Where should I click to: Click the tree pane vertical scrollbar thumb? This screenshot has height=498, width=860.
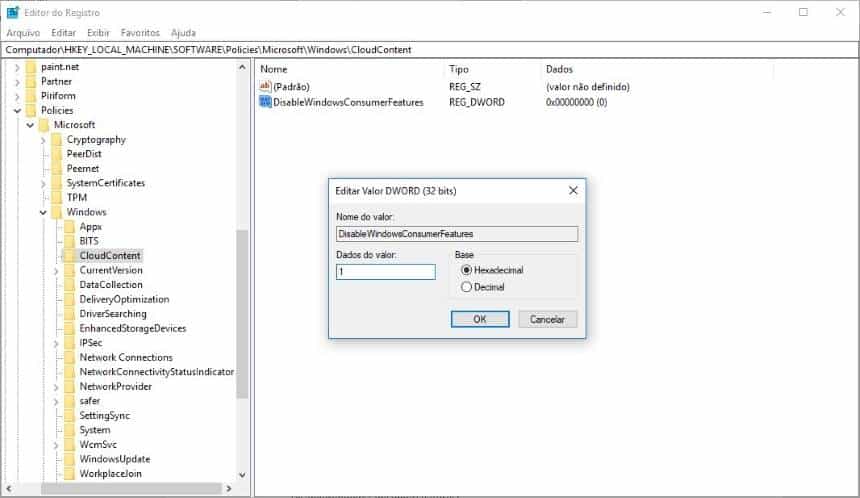point(242,314)
